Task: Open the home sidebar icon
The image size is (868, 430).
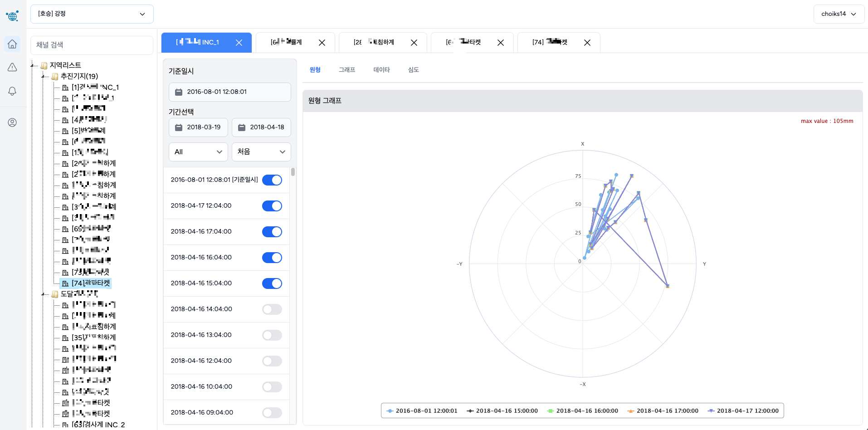Action: (x=12, y=44)
